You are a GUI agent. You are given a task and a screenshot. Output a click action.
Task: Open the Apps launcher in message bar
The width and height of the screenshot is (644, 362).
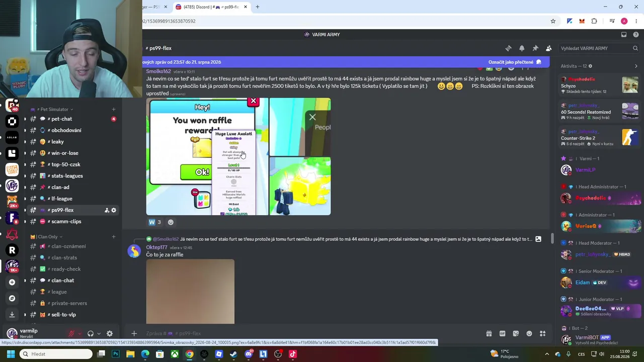[543, 333]
